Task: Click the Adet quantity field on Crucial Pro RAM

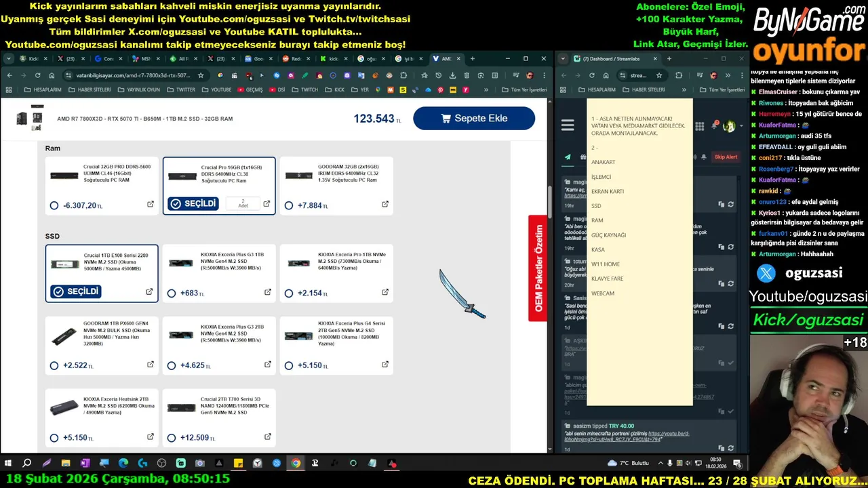Action: pos(243,203)
